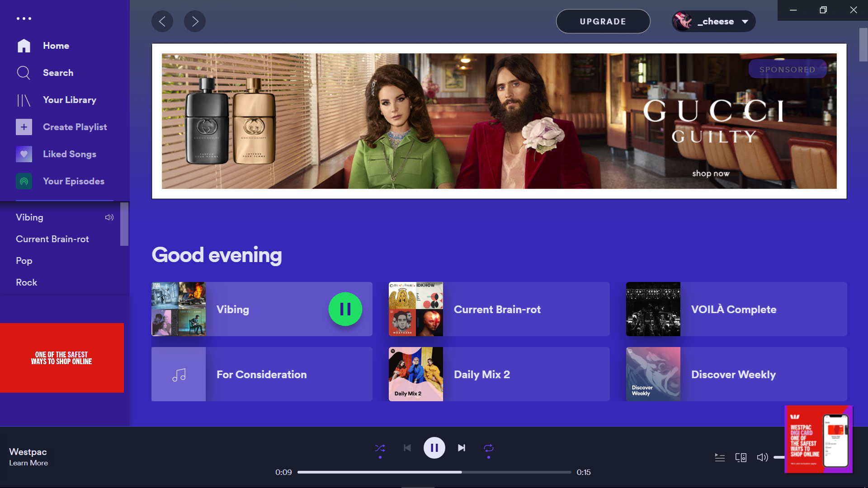Click the Create Playlist plus icon
This screenshot has width=868, height=488.
click(x=24, y=127)
